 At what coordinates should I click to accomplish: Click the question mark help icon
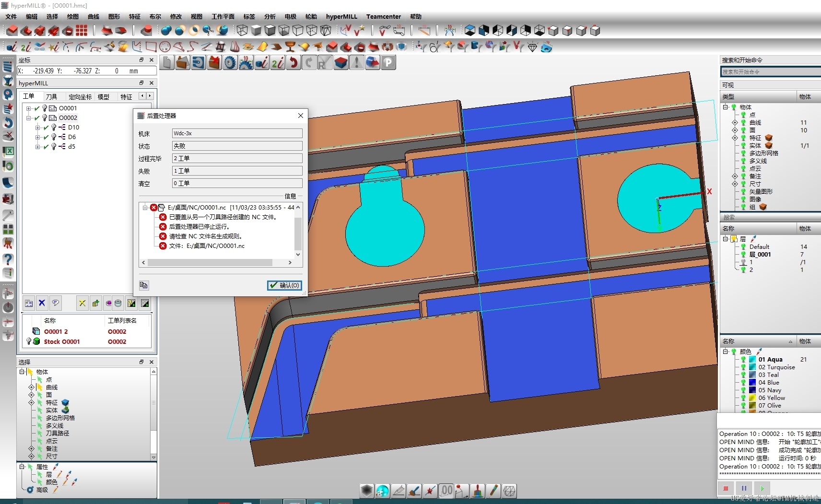click(8, 259)
